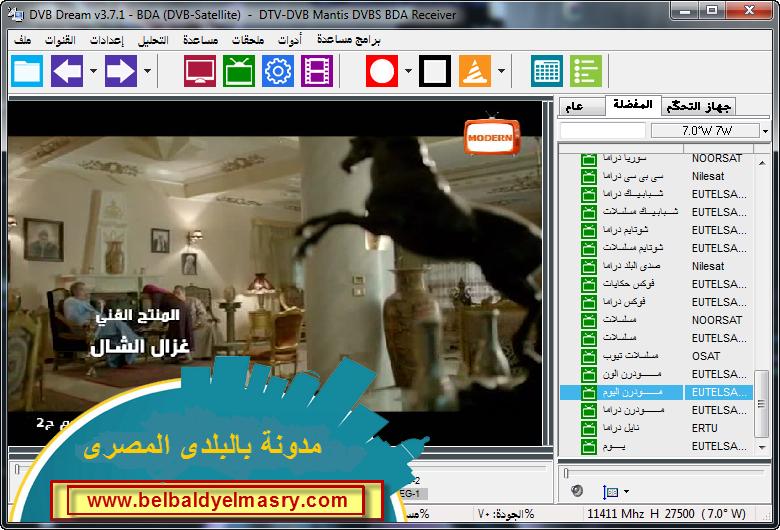780x530 pixels.
Task: Click the video preview showing MODERN logo
Action: click(275, 273)
